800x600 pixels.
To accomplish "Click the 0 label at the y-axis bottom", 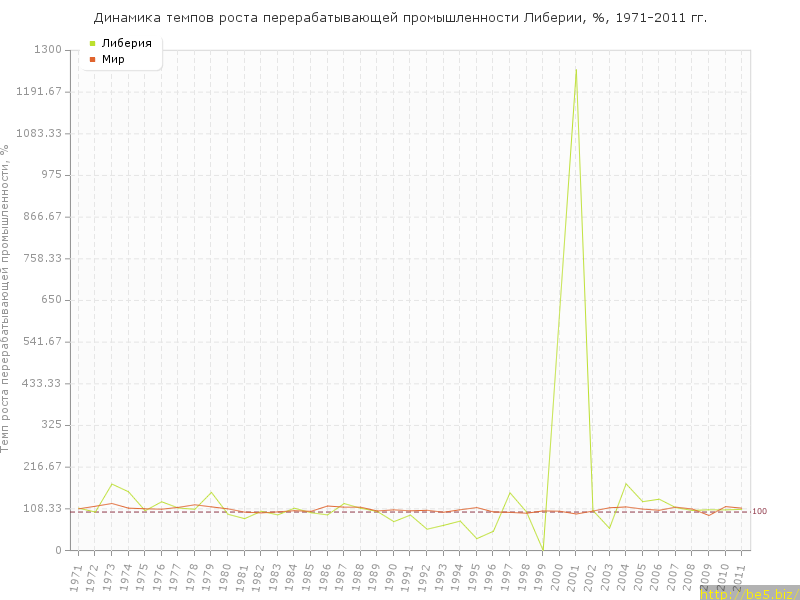I will point(59,550).
